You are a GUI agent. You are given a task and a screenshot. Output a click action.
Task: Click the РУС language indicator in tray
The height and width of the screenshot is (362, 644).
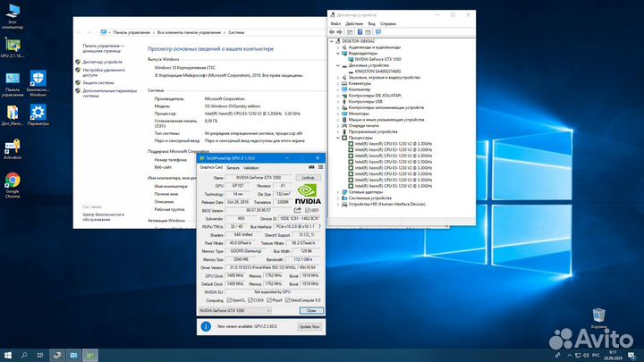596,356
